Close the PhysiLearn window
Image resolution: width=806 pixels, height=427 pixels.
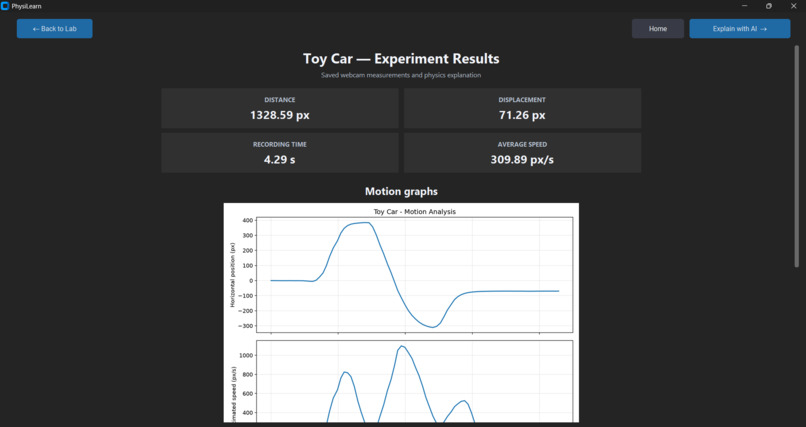793,6
